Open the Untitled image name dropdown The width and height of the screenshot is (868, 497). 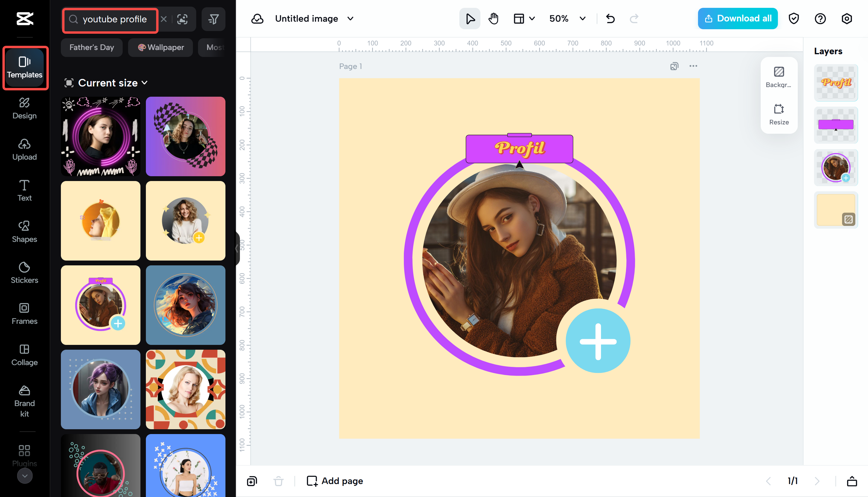pyautogui.click(x=350, y=18)
